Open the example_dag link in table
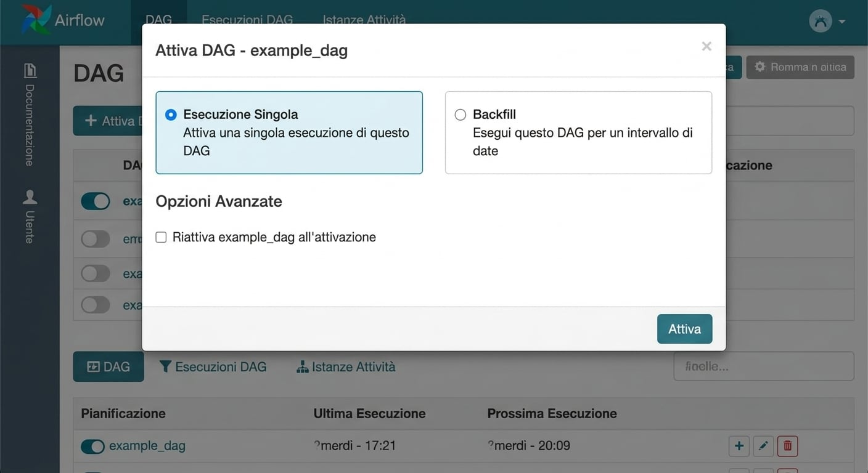 tap(147, 446)
